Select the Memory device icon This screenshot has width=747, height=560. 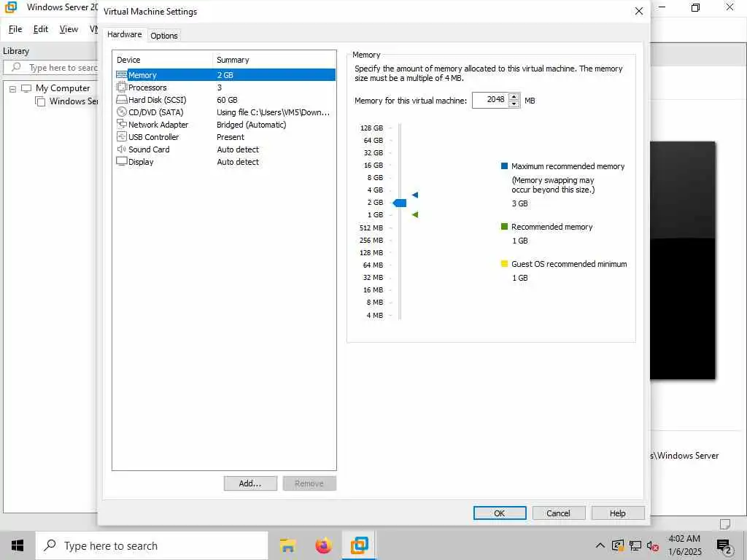tap(122, 75)
